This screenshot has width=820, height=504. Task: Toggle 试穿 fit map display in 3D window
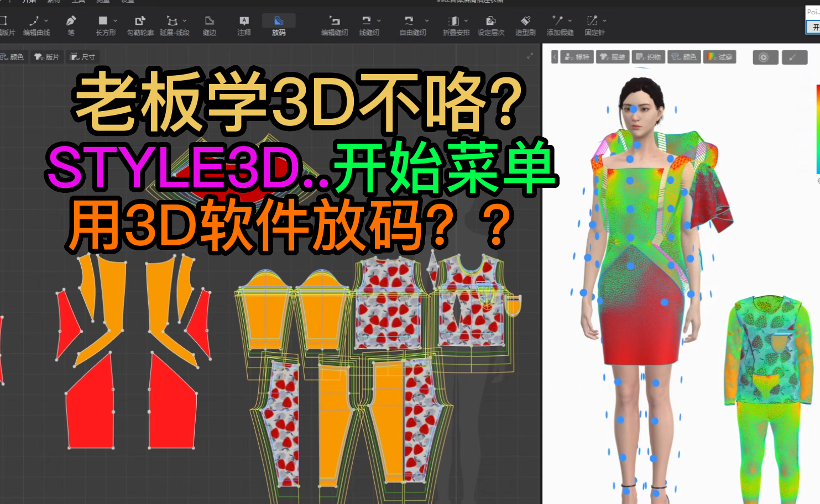pos(719,57)
